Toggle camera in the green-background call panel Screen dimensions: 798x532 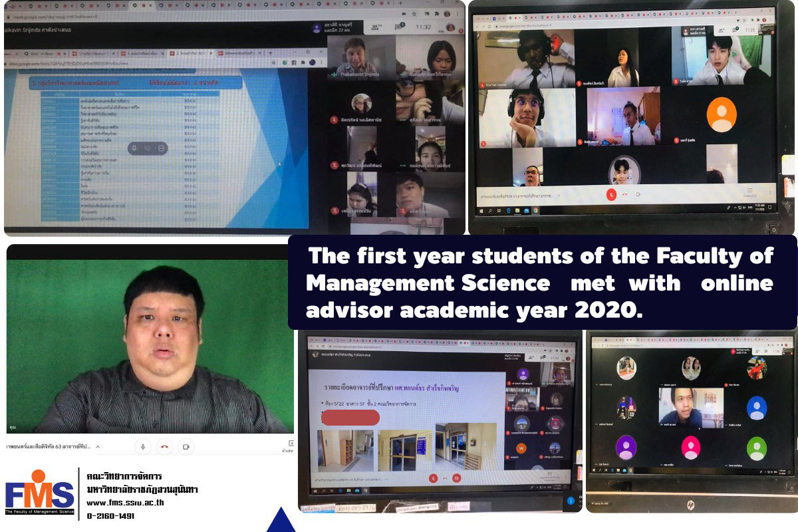[x=186, y=447]
